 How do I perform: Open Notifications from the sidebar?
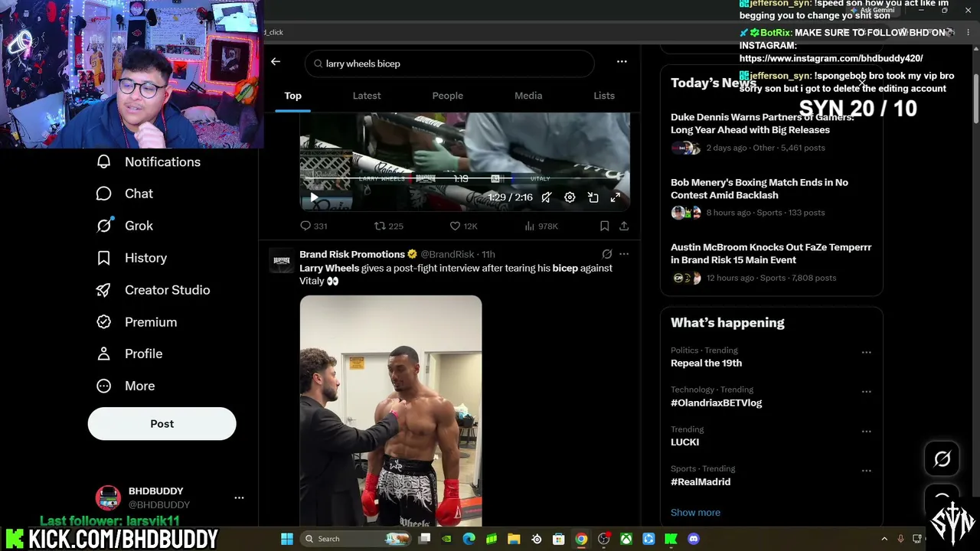tap(149, 161)
